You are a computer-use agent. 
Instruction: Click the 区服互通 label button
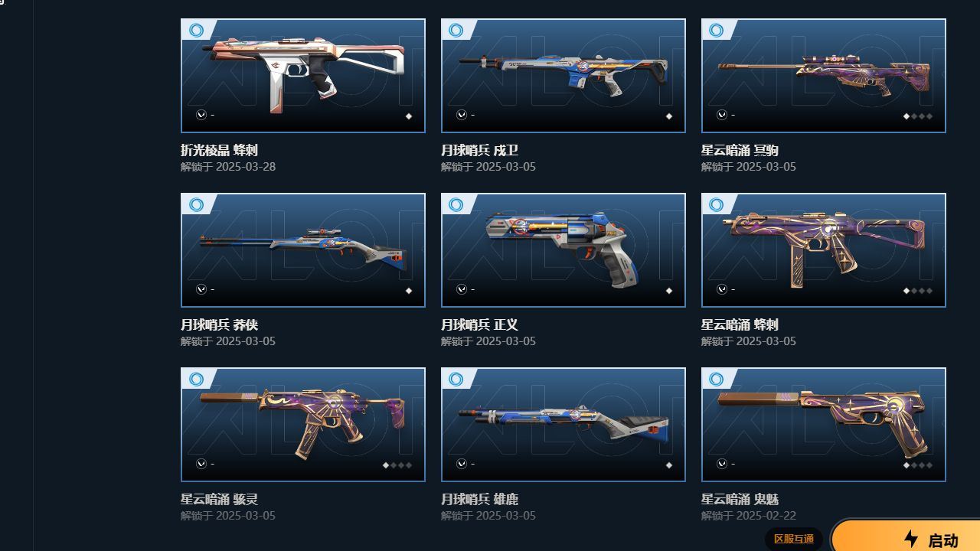point(794,539)
